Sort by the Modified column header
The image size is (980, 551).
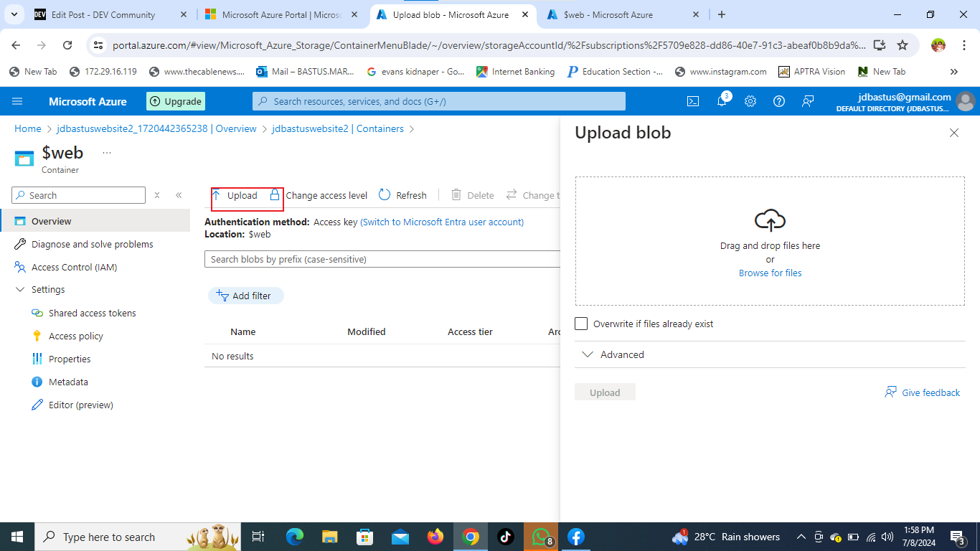coord(367,331)
